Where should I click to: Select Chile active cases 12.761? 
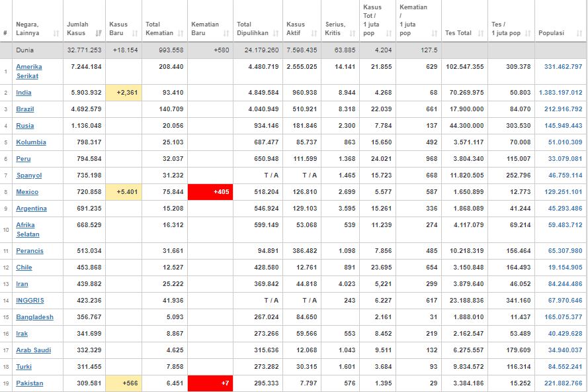coord(306,267)
